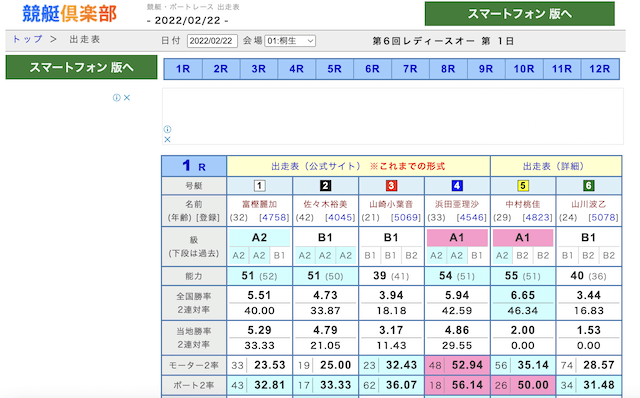
Task: Click boat number 3 red badge
Action: (x=391, y=186)
